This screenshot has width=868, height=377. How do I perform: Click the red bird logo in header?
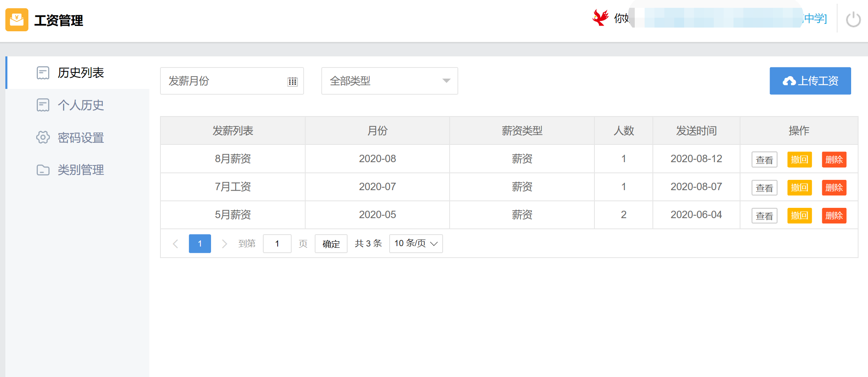click(601, 18)
